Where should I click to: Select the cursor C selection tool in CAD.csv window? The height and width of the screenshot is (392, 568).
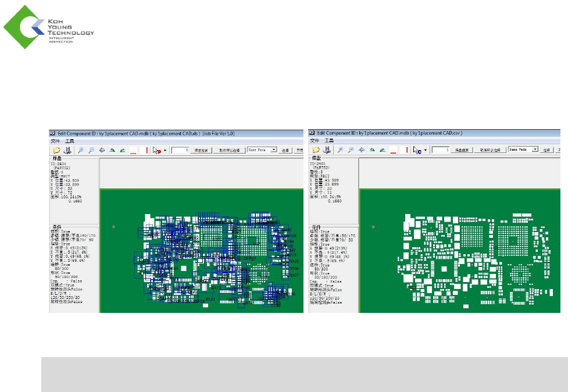(x=417, y=150)
